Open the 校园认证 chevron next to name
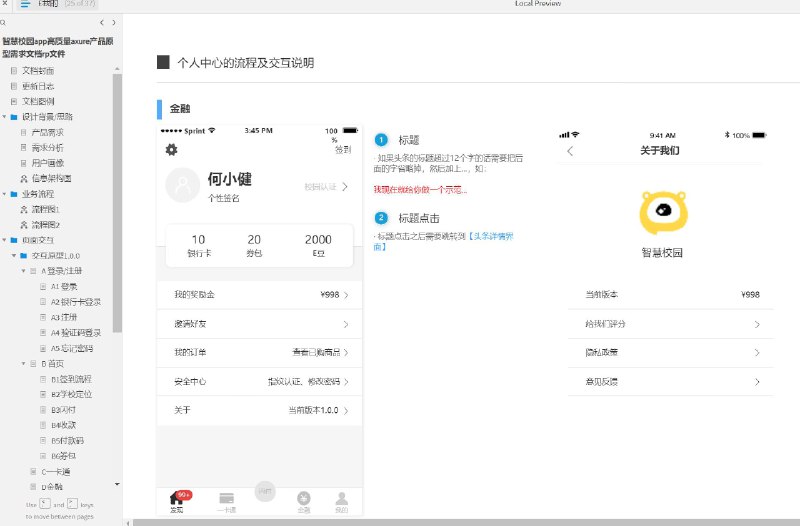The image size is (800, 526). [x=345, y=187]
